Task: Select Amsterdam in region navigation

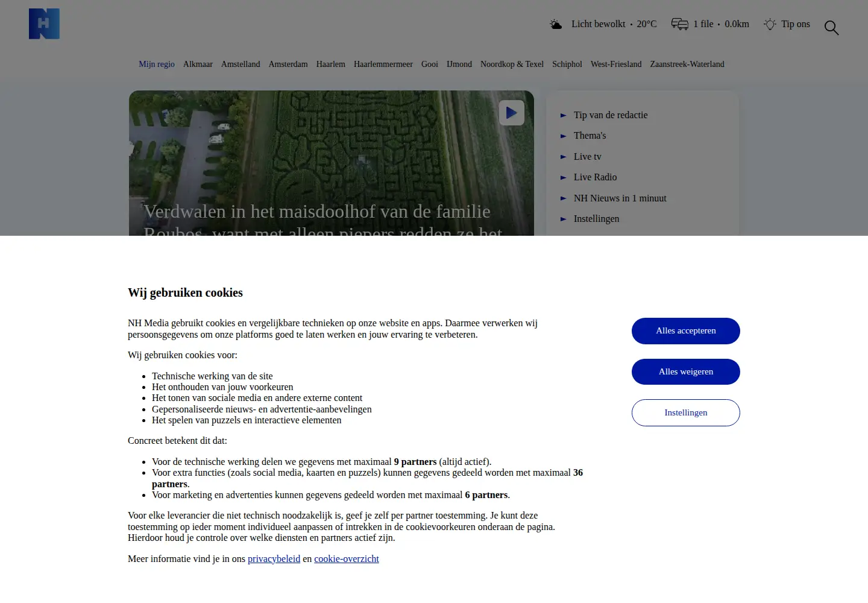Action: (x=288, y=64)
